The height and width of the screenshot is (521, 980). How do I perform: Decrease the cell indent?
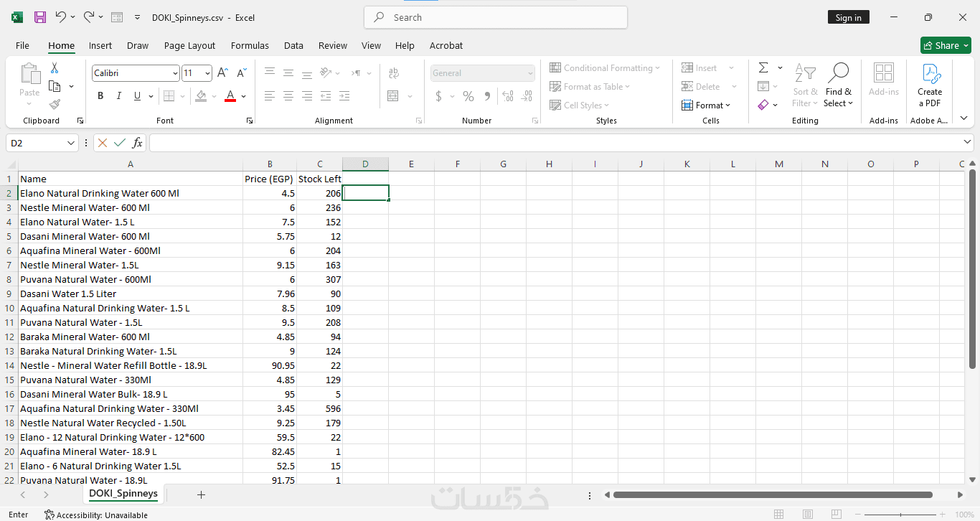click(x=326, y=96)
